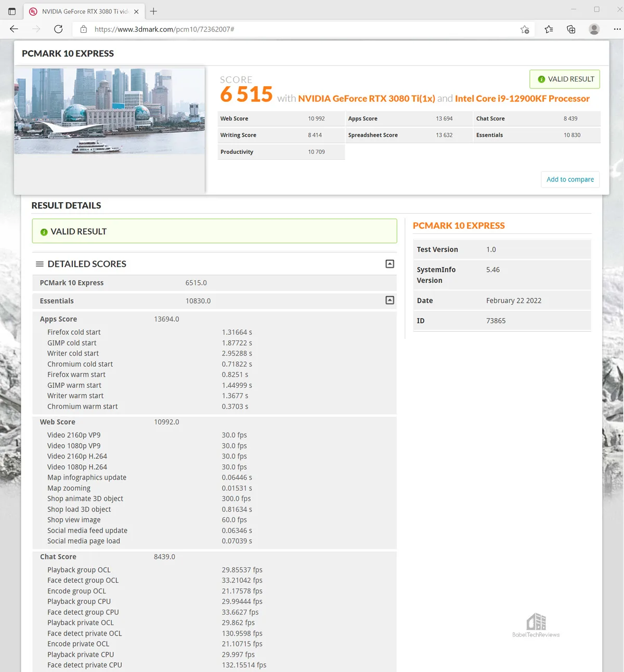The width and height of the screenshot is (624, 672).
Task: Click the Chat Score 8439.0 heading
Action: [108, 557]
